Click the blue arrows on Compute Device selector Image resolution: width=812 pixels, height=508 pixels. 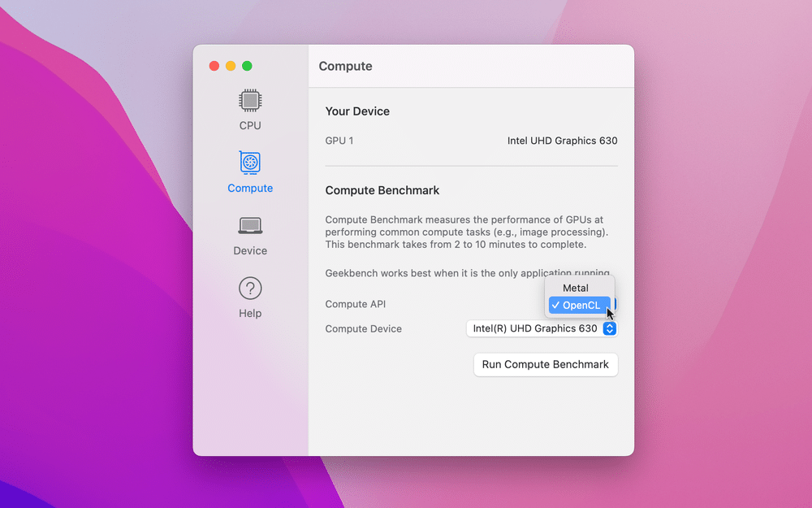click(610, 328)
